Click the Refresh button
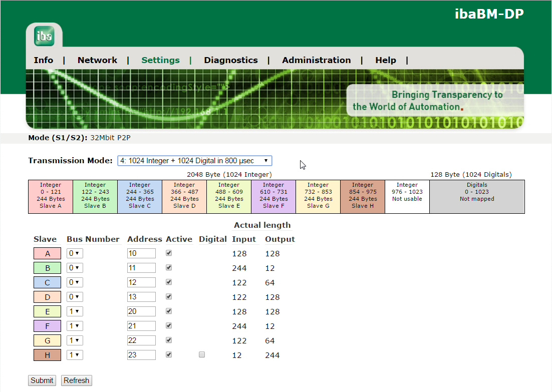Screen dimensions: 552x392 pyautogui.click(x=76, y=380)
